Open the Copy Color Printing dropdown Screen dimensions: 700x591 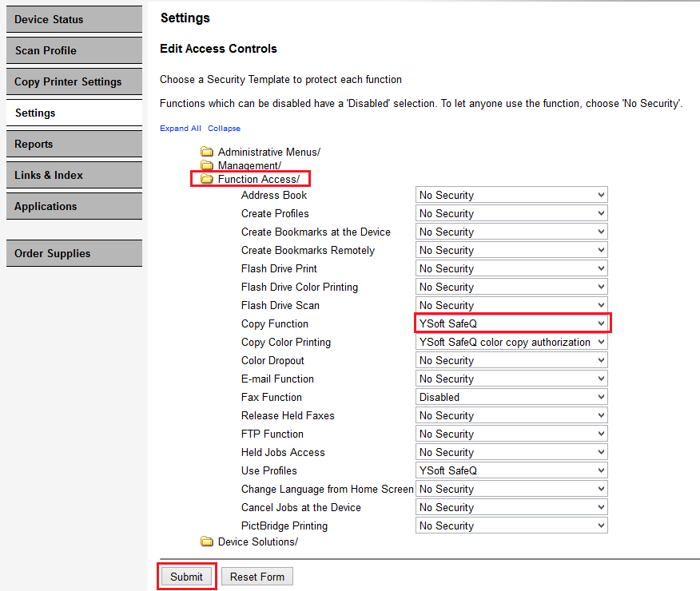(511, 342)
